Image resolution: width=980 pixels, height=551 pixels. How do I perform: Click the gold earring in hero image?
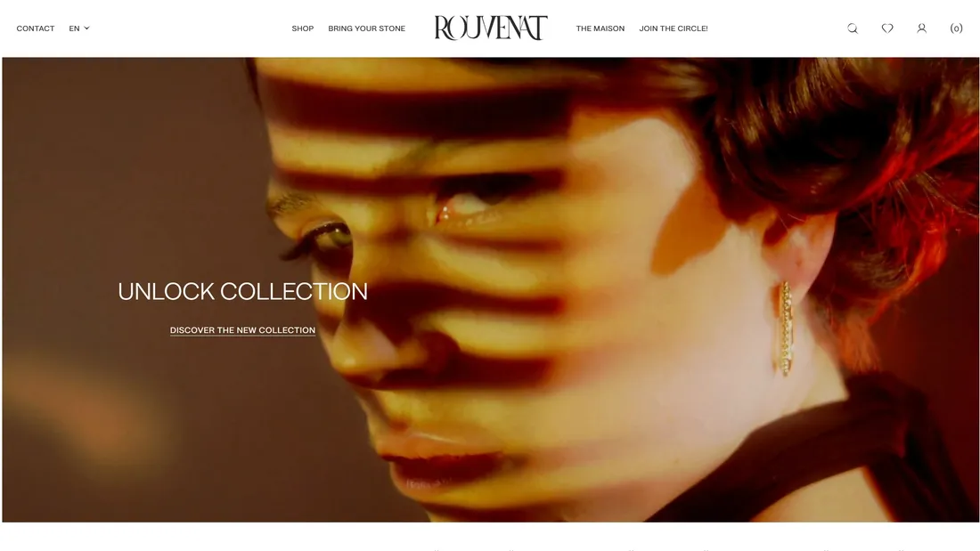[x=785, y=328]
